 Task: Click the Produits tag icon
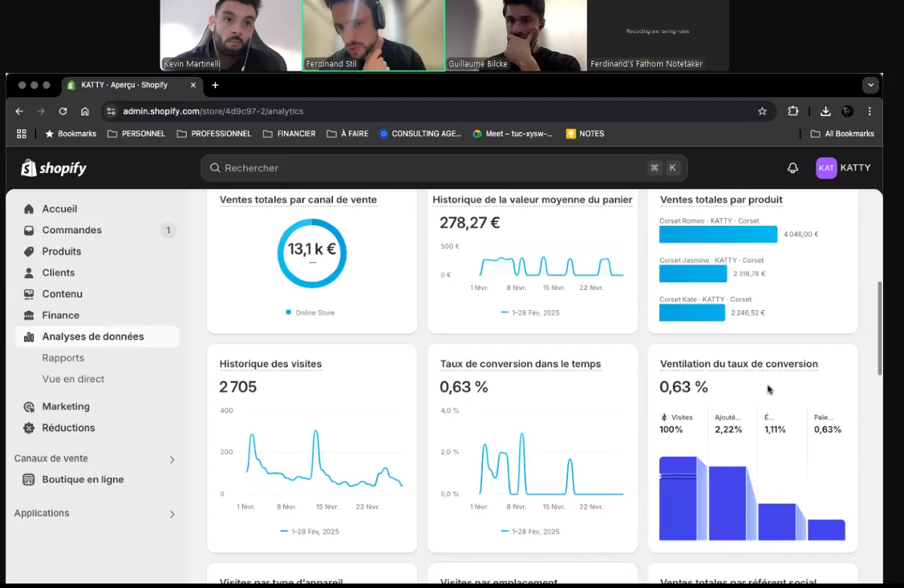pos(29,251)
